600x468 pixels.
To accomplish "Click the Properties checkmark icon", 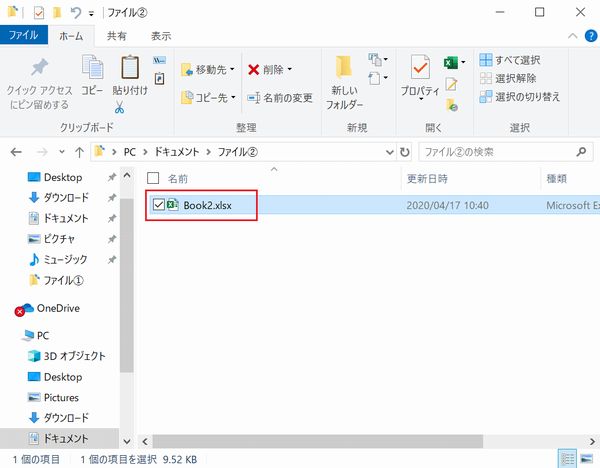I will pyautogui.click(x=420, y=67).
